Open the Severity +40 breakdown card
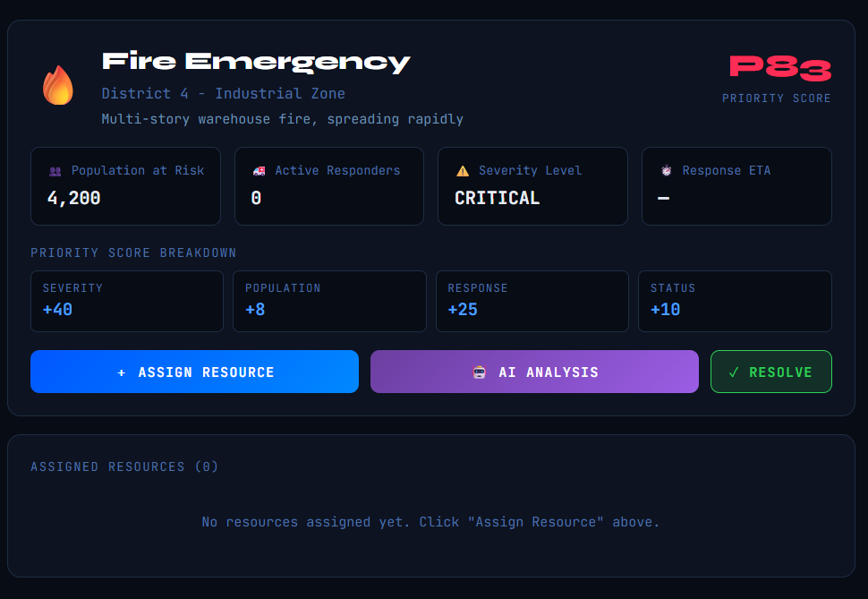 [x=126, y=301]
